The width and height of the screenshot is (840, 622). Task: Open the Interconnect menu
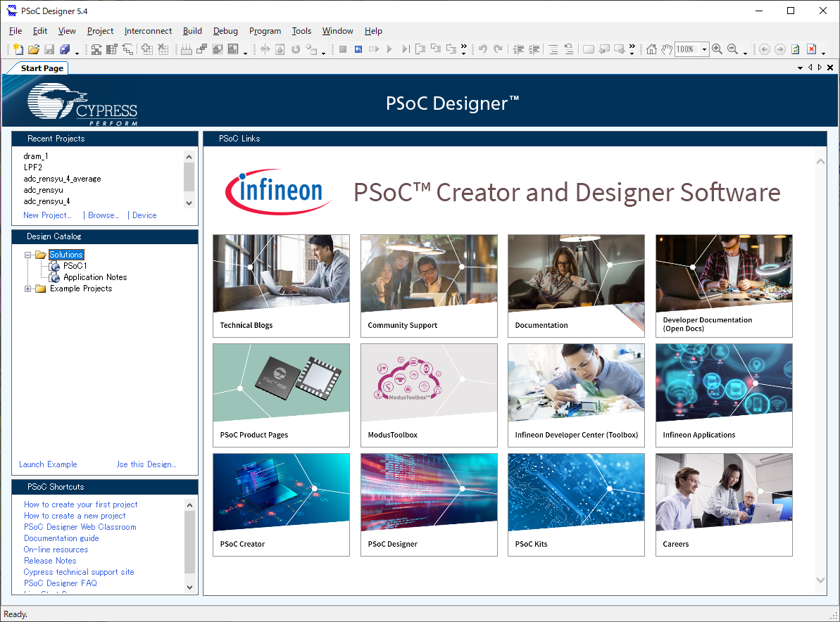coord(148,31)
